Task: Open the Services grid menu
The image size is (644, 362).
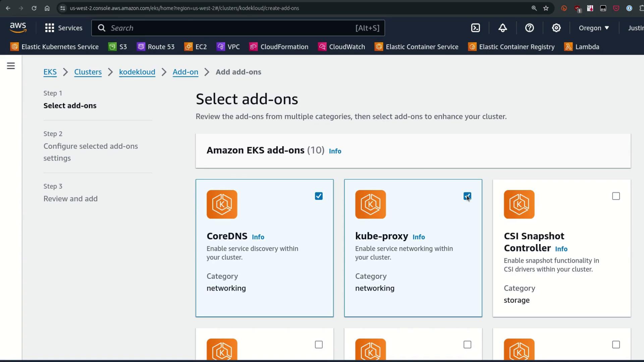Action: (63, 28)
